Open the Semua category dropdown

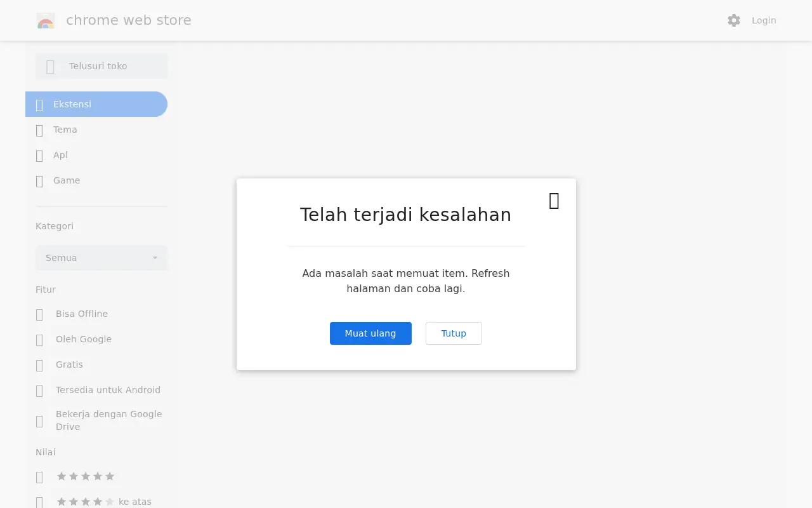tap(101, 258)
